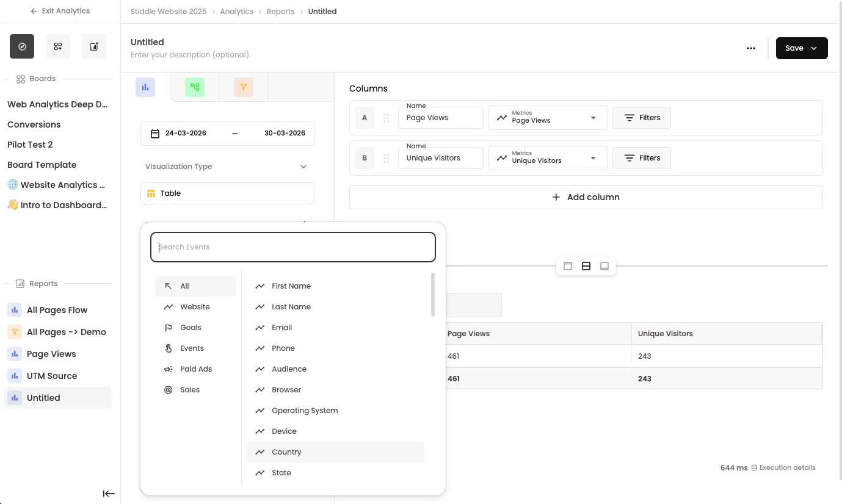842x504 pixels.
Task: Open Execution details link
Action: coord(783,467)
